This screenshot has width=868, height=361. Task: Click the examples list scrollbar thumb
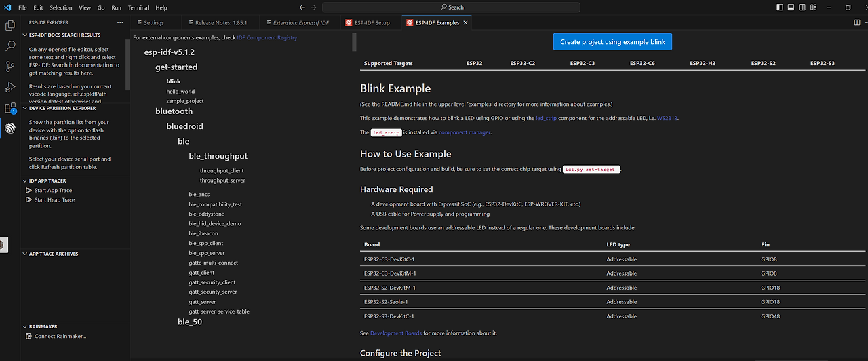pos(354,41)
